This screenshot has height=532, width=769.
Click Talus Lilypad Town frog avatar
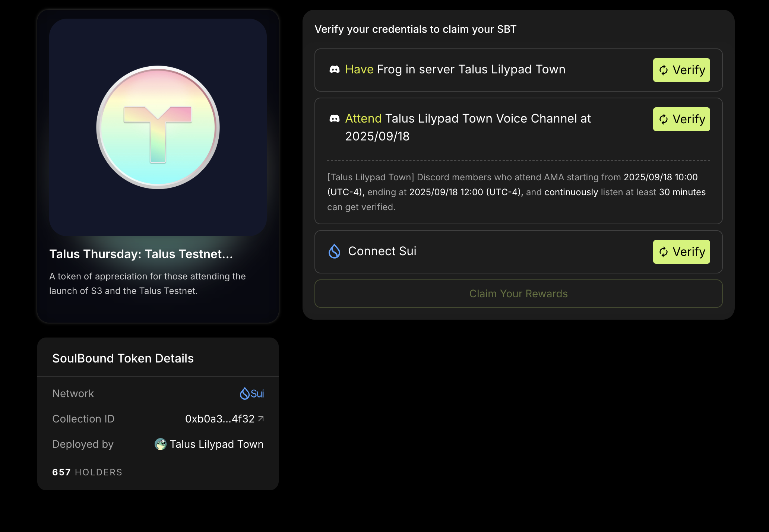pos(160,444)
